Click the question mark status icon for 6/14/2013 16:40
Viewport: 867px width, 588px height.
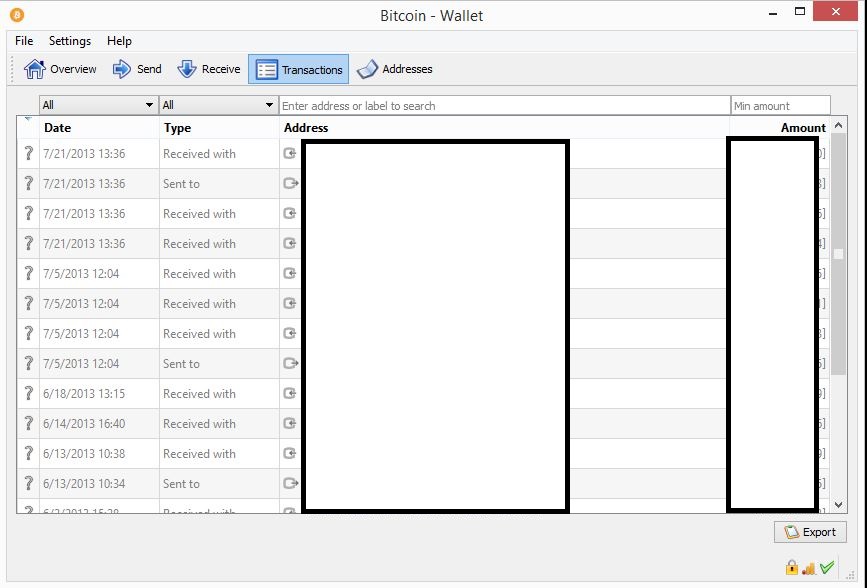click(x=28, y=423)
